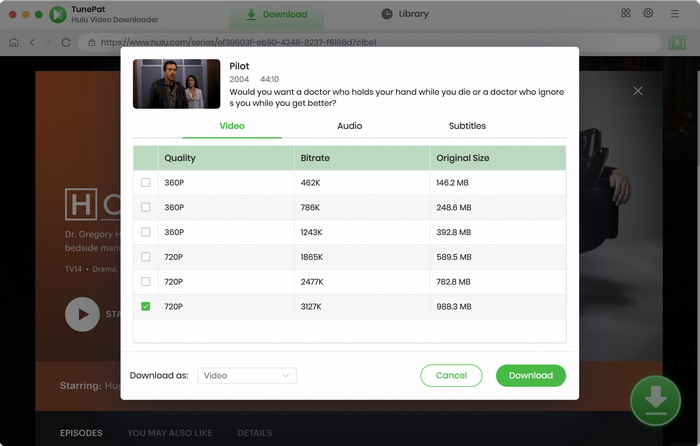This screenshot has width=700, height=446.
Task: Check the 360P 786K quality checkbox
Action: 146,207
